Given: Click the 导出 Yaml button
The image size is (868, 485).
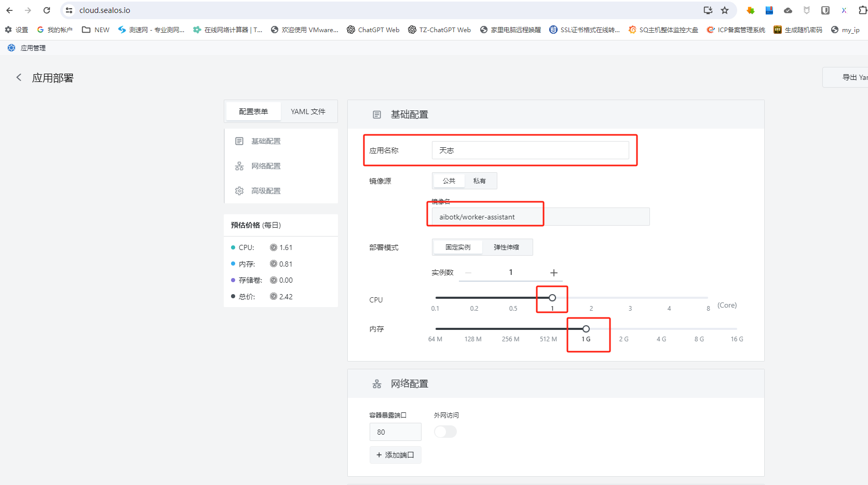Looking at the screenshot, I should click(x=846, y=77).
